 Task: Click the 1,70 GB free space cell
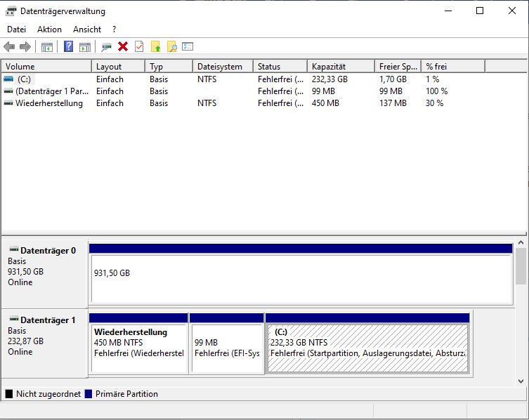coord(393,79)
